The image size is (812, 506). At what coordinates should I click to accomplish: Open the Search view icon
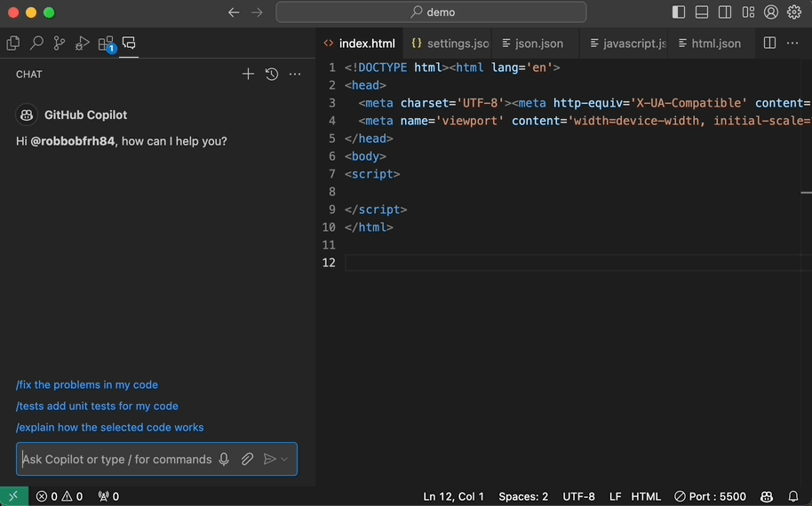click(36, 43)
